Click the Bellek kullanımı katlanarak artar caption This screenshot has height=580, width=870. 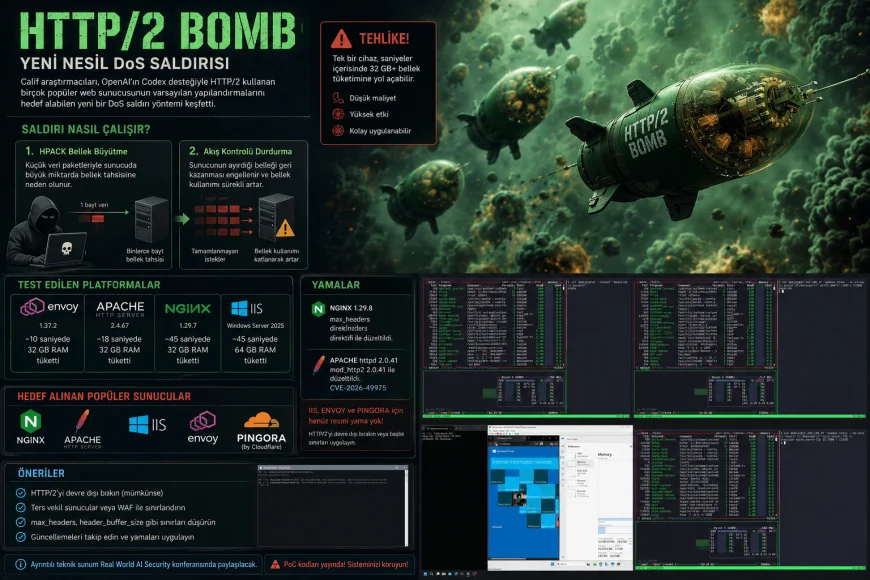276,255
